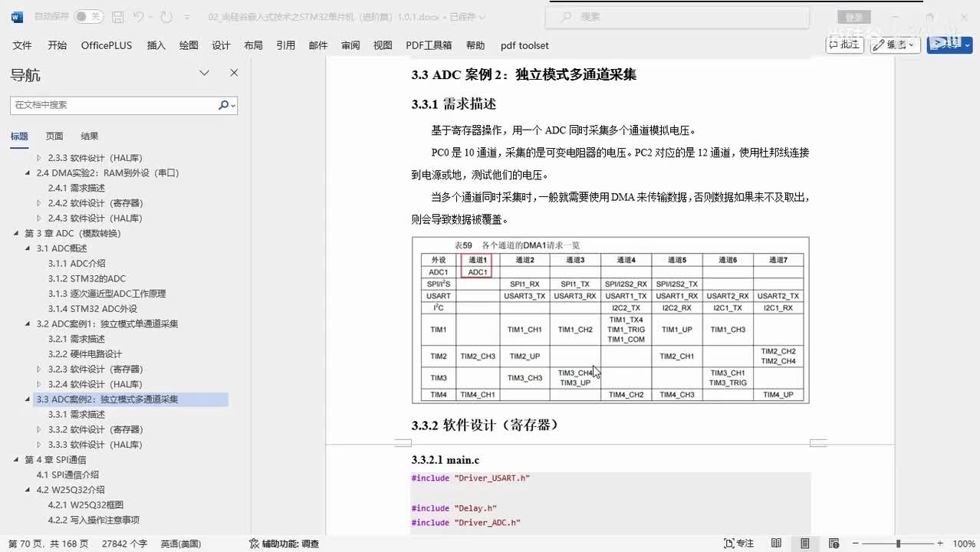The width and height of the screenshot is (980, 552).
Task: Open the OfficePLUS ribbon tab
Action: point(107,45)
